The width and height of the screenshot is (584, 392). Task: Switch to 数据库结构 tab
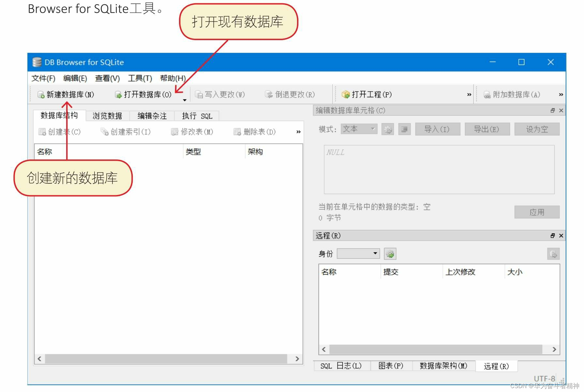(x=59, y=115)
